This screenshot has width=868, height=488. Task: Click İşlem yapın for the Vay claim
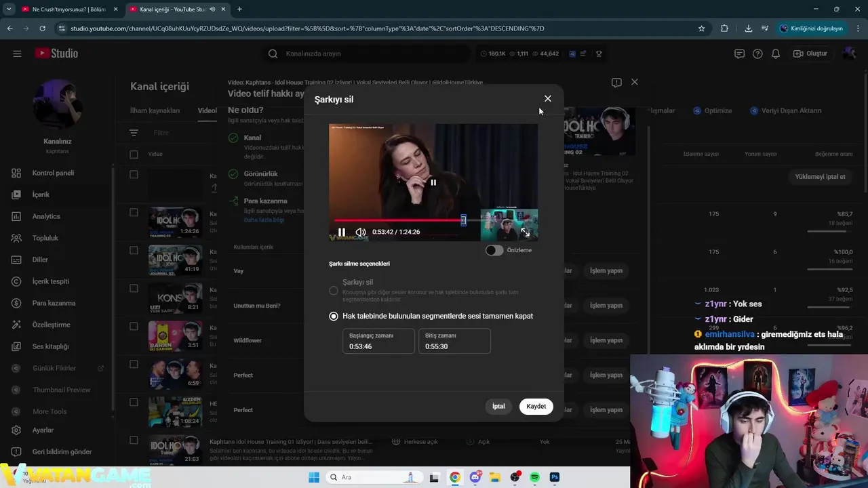click(606, 270)
